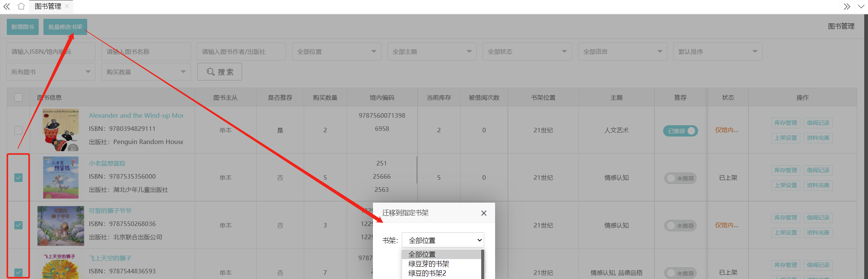Uncheck the 飞上天空的狮子 row checkbox
Viewport: 868px width, 279px height.
pyautogui.click(x=18, y=272)
